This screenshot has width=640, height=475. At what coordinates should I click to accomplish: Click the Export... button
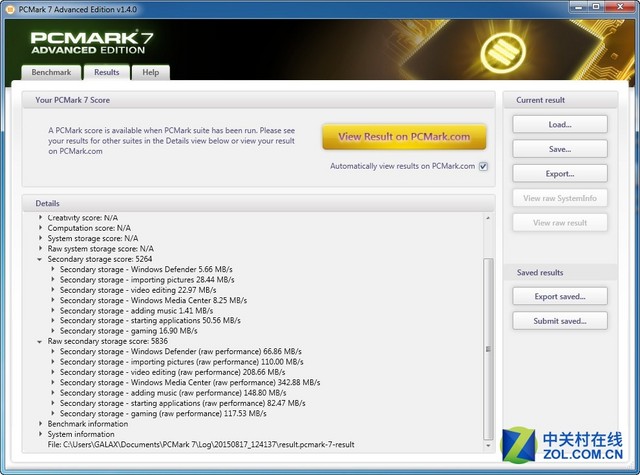(560, 173)
